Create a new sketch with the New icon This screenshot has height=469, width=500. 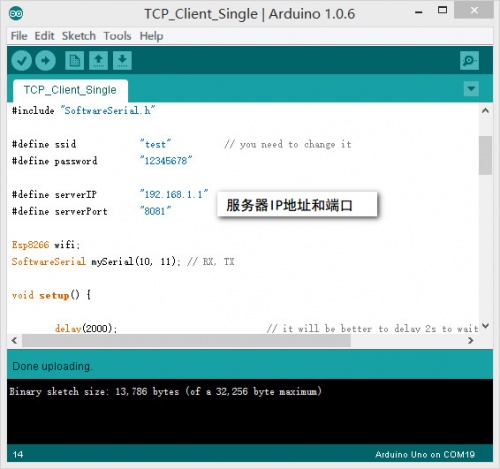coord(74,61)
